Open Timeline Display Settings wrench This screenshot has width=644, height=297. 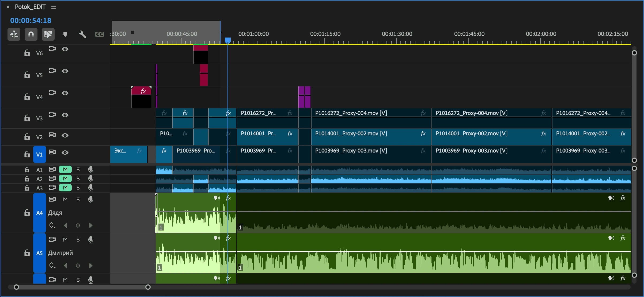pyautogui.click(x=82, y=34)
